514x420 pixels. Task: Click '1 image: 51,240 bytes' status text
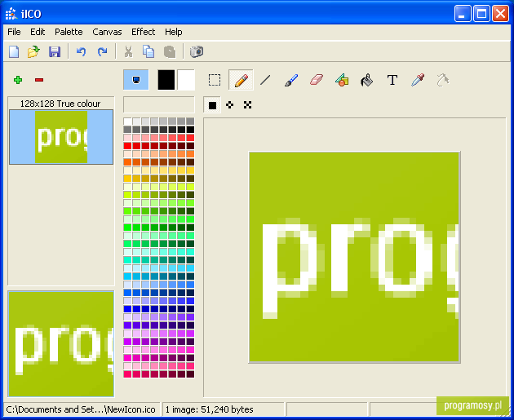[x=209, y=409]
